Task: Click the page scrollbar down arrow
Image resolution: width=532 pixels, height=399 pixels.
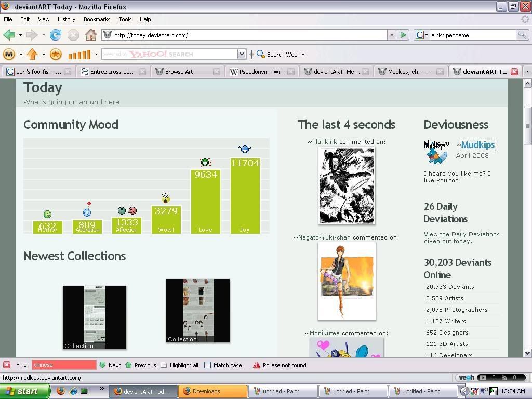Action: pos(528,353)
